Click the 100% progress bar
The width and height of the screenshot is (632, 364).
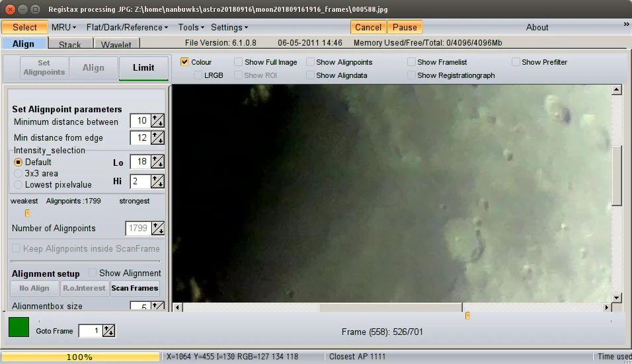[80, 357]
